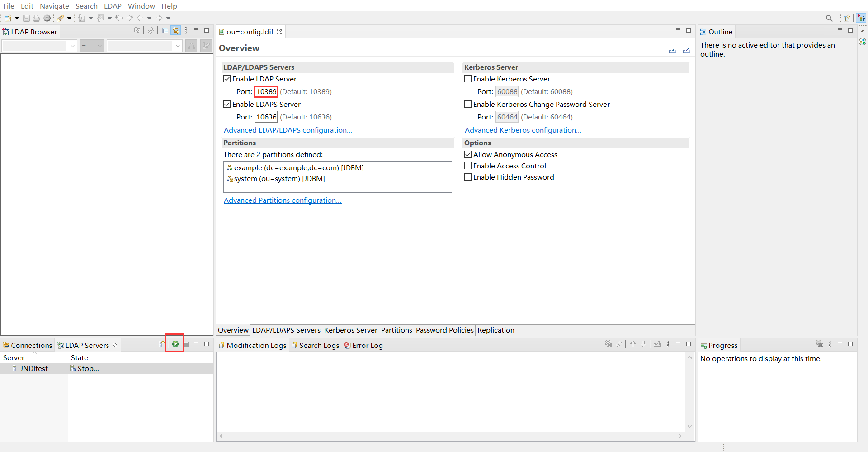Remove all operations in Progress panel
868x452 pixels.
(820, 344)
